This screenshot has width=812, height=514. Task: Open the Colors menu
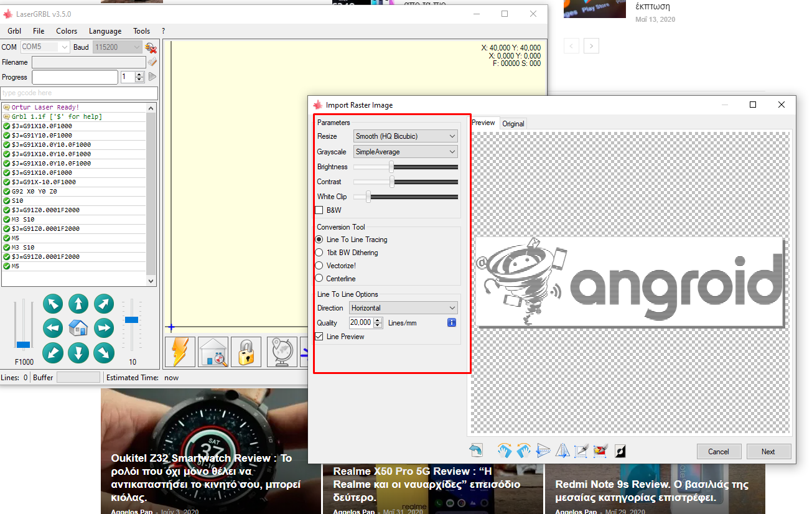(67, 31)
